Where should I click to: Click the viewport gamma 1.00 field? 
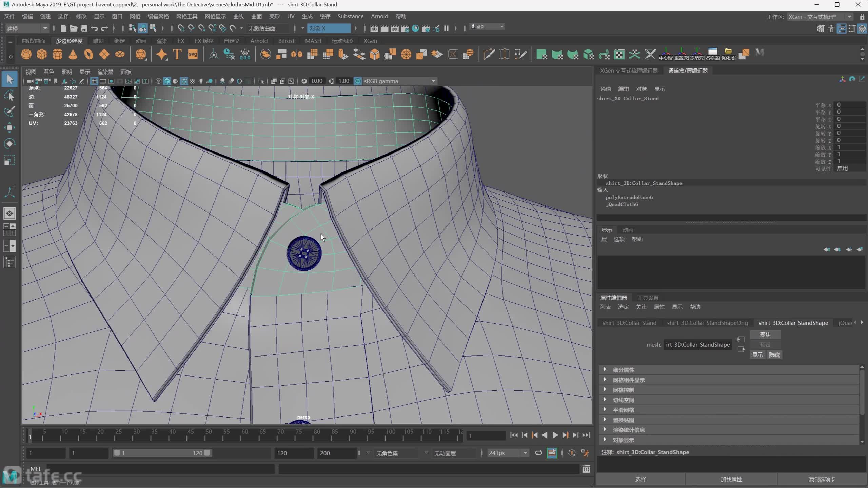click(344, 81)
